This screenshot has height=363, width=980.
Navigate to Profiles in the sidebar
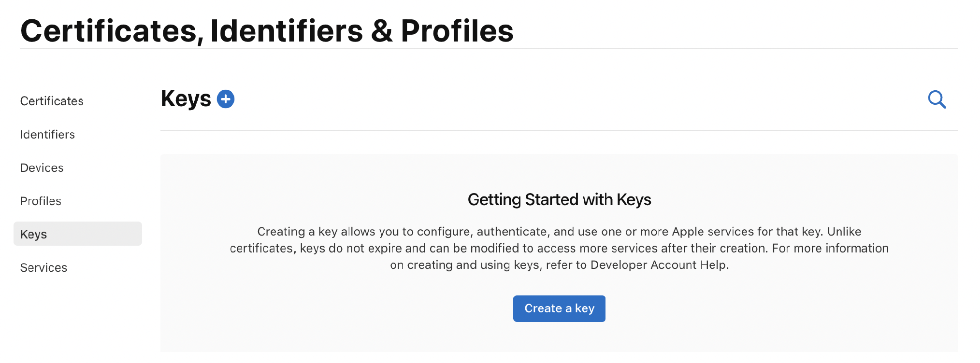(41, 201)
